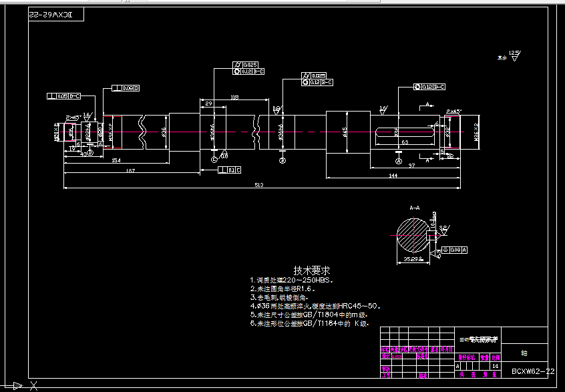Image resolution: width=565 pixels, height=392 pixels.
Task: Select the datum flag A beside the keyway
Action: tap(399, 161)
